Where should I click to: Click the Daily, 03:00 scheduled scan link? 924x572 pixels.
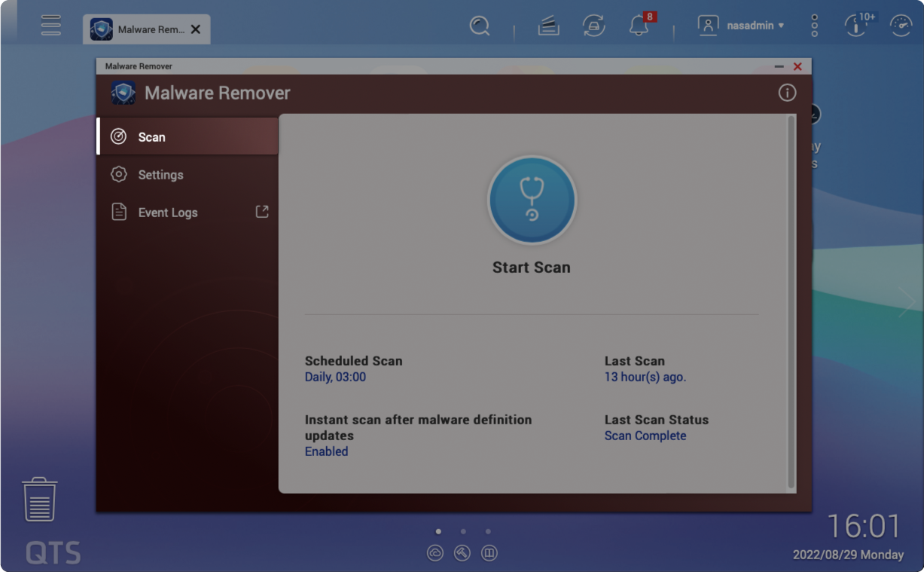pos(335,377)
